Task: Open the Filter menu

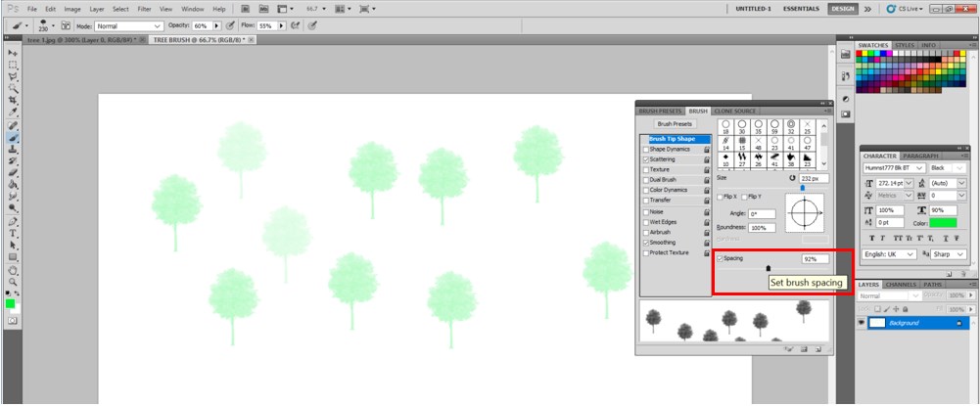Action: (144, 8)
